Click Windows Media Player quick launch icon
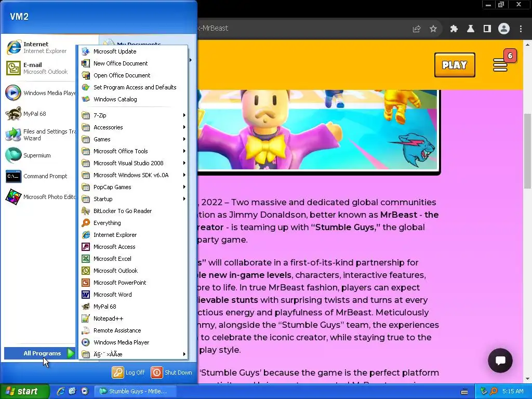The width and height of the screenshot is (532, 399). [85, 391]
